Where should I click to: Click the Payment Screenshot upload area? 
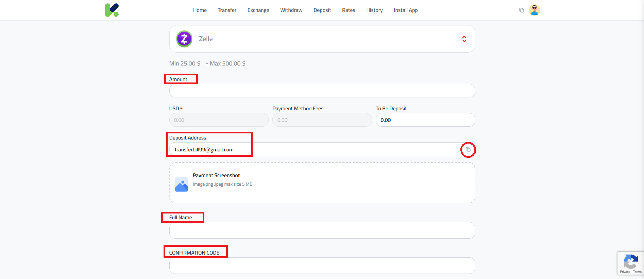(x=322, y=183)
